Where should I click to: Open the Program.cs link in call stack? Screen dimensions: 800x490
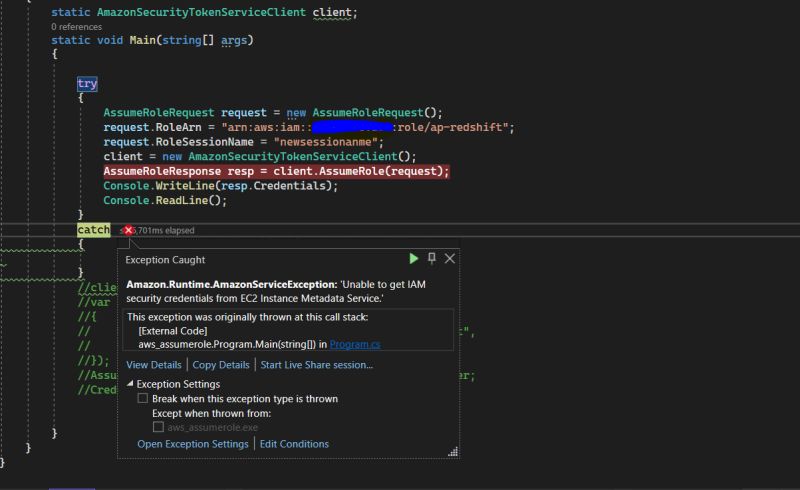pyautogui.click(x=355, y=345)
